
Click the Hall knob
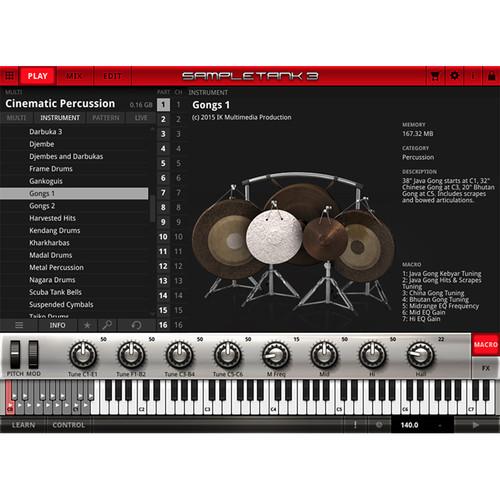[421, 355]
